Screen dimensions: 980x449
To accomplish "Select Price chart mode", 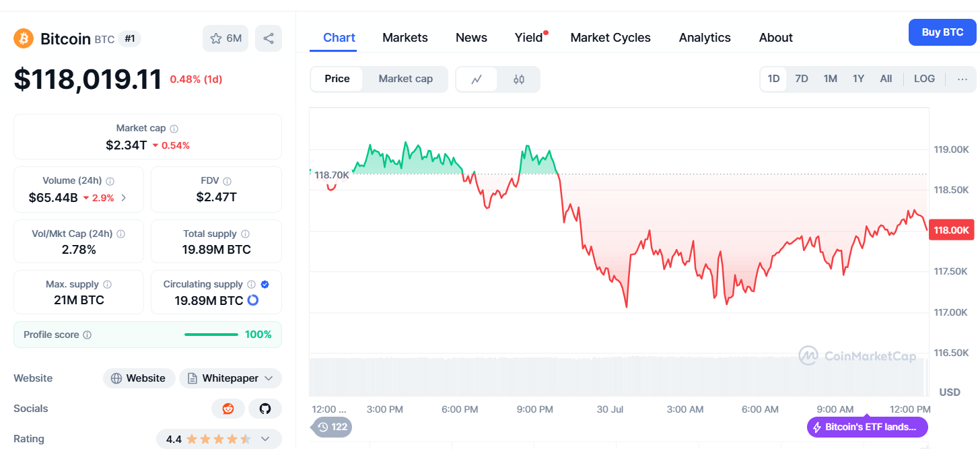I will [x=337, y=79].
